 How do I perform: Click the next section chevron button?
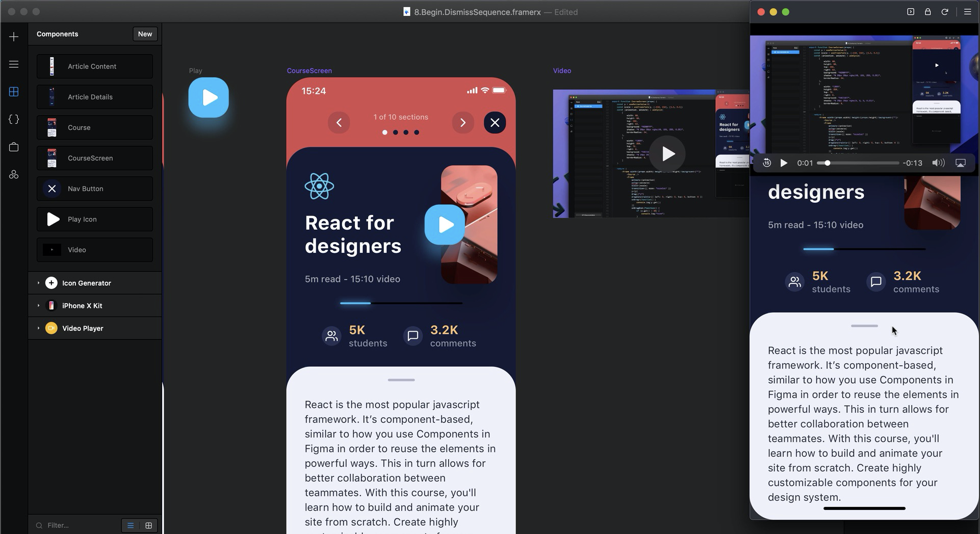click(x=463, y=123)
